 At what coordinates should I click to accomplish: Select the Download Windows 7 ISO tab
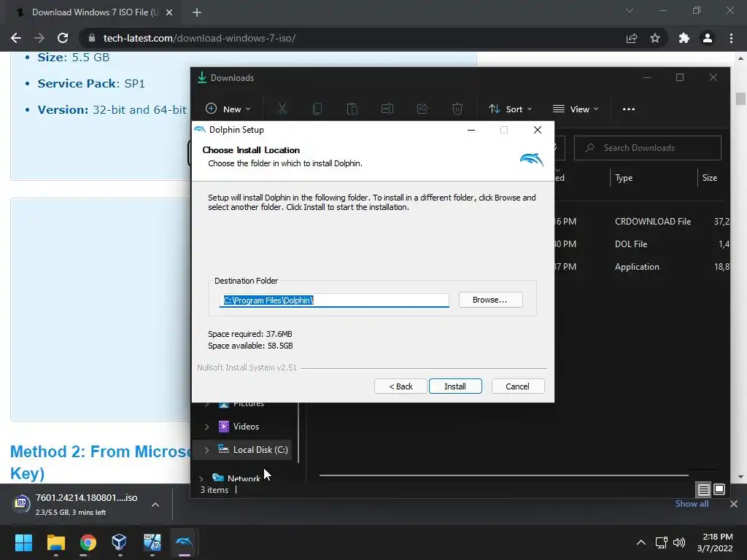(90, 12)
